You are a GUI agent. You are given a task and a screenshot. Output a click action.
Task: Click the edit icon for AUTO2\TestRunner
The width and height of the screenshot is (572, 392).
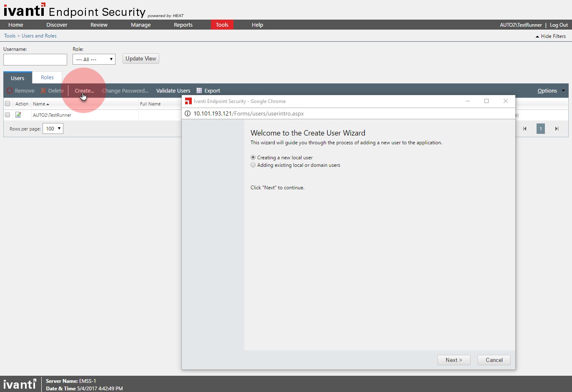pos(18,115)
